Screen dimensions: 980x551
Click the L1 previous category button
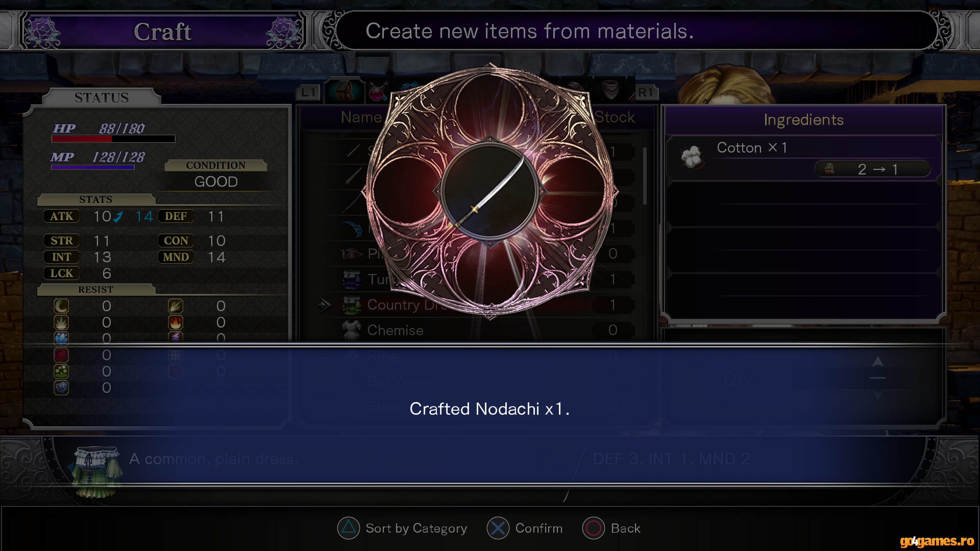coord(308,92)
